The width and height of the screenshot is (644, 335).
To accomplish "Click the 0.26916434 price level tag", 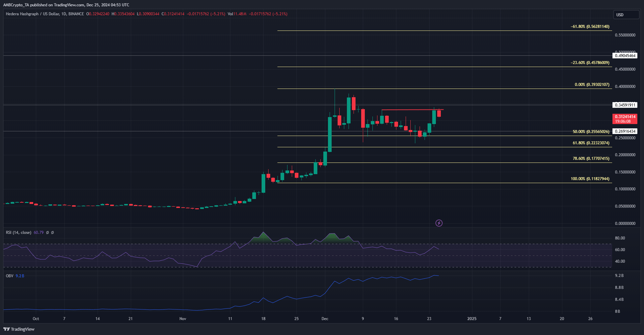I will [625, 131].
